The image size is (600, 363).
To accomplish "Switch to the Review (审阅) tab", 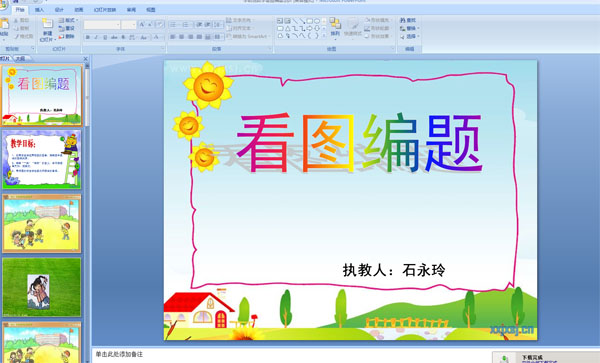I will [x=131, y=10].
